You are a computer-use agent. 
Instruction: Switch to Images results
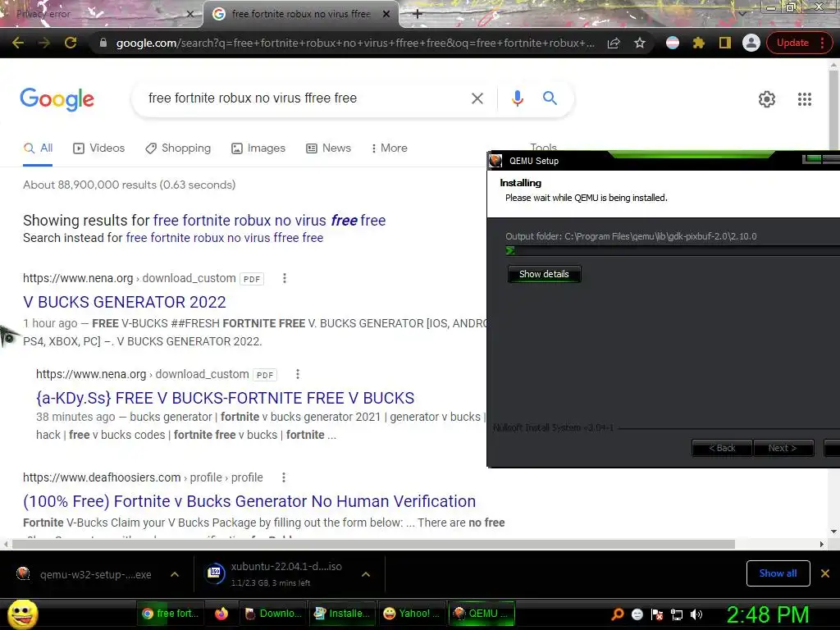coord(258,148)
